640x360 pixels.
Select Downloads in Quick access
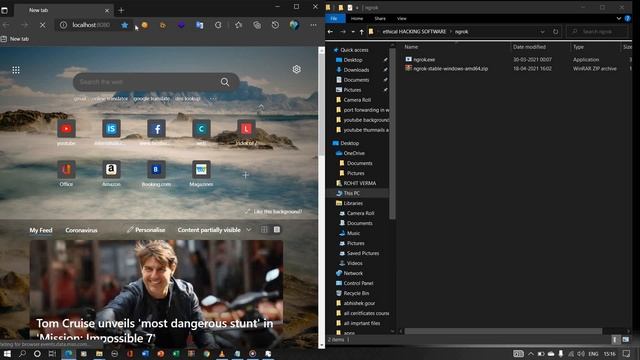click(x=356, y=70)
